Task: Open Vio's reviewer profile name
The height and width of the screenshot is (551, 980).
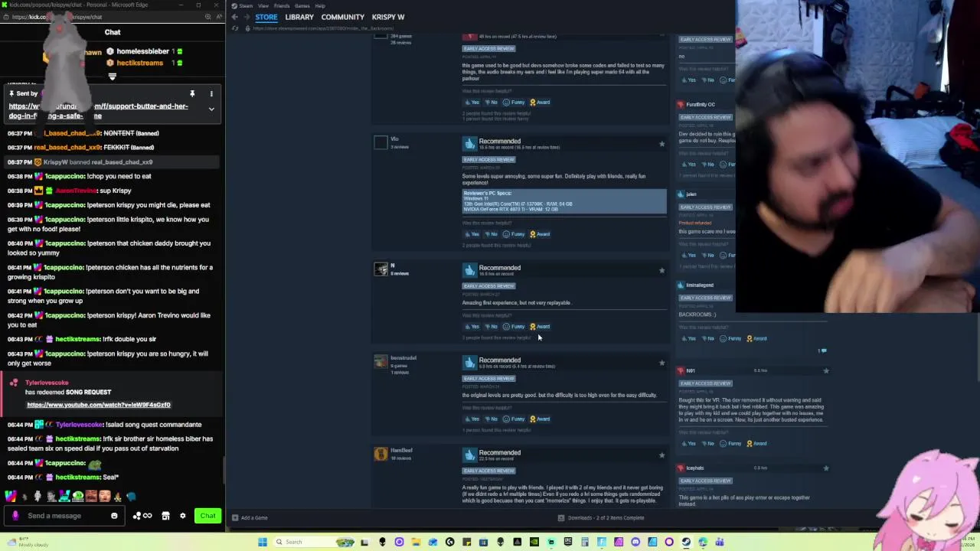Action: [x=394, y=139]
